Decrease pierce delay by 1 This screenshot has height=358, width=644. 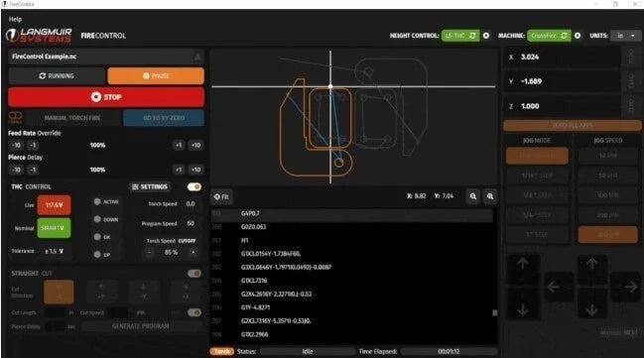33,170
